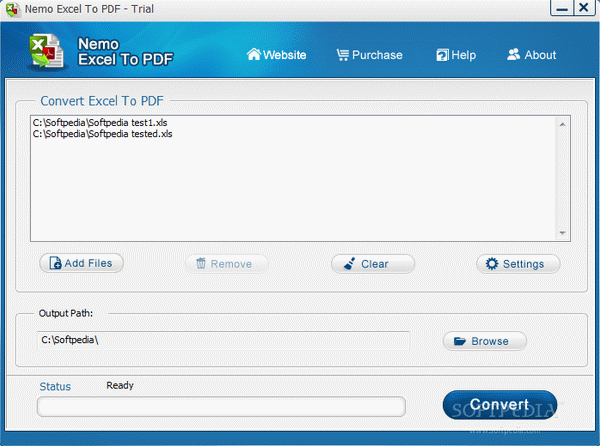Click the shopping cart icon beside Purchase
Image resolution: width=600 pixels, height=446 pixels.
click(x=342, y=55)
